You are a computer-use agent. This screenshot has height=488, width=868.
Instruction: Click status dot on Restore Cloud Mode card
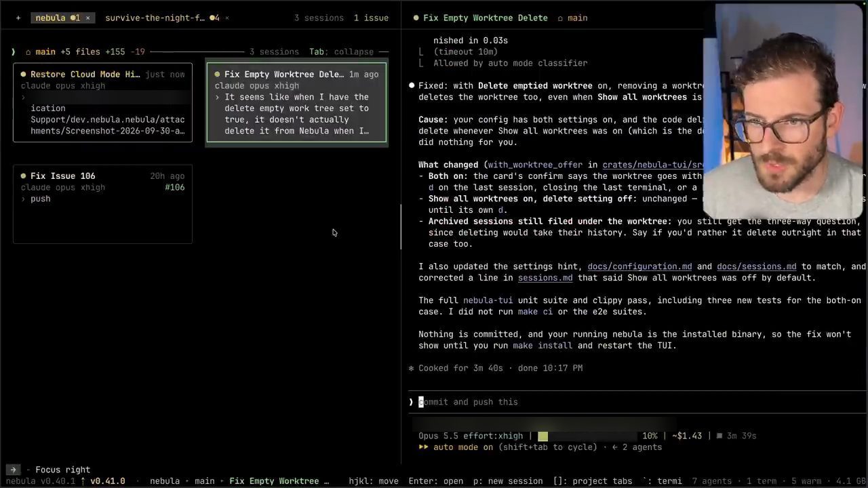[x=23, y=75]
